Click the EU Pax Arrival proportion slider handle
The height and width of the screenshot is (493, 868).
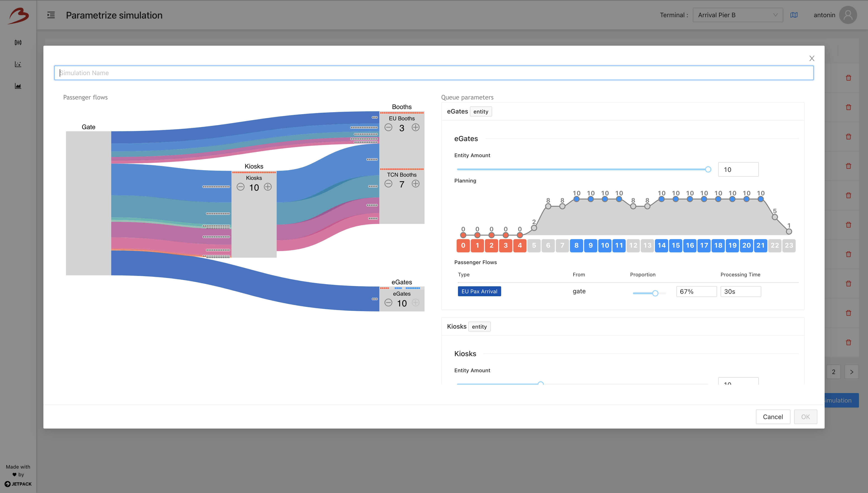coord(655,293)
